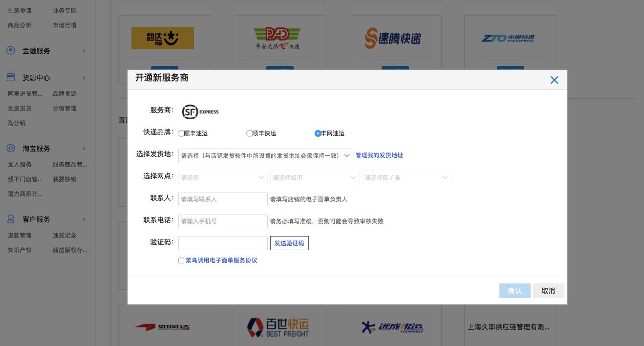
Task: Click the 如风达 logo card
Action: 163,327
